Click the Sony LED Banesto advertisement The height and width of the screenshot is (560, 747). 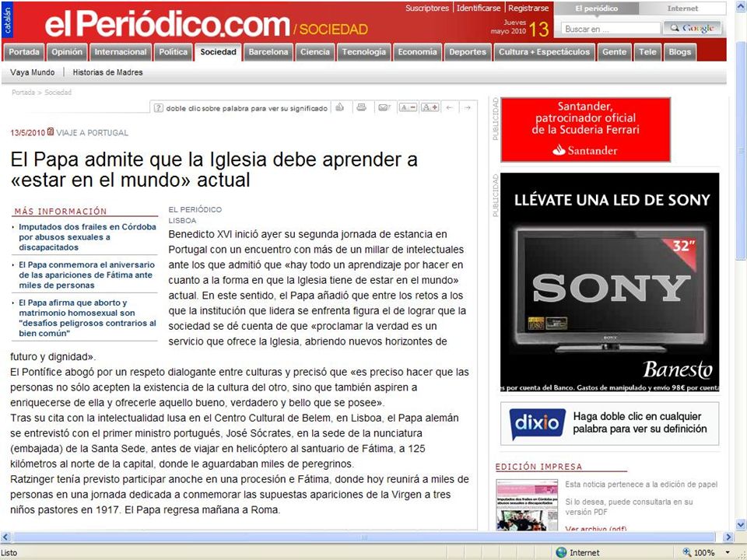click(x=610, y=282)
